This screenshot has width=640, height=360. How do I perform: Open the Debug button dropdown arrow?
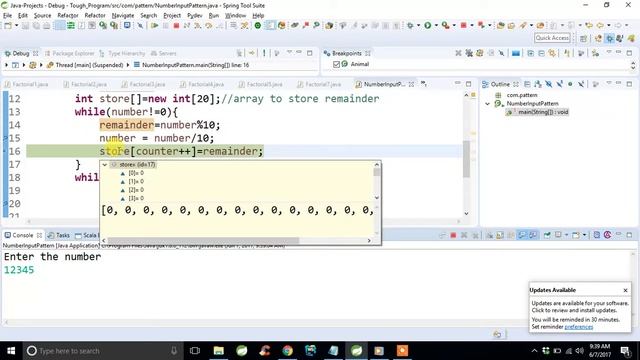point(419,26)
